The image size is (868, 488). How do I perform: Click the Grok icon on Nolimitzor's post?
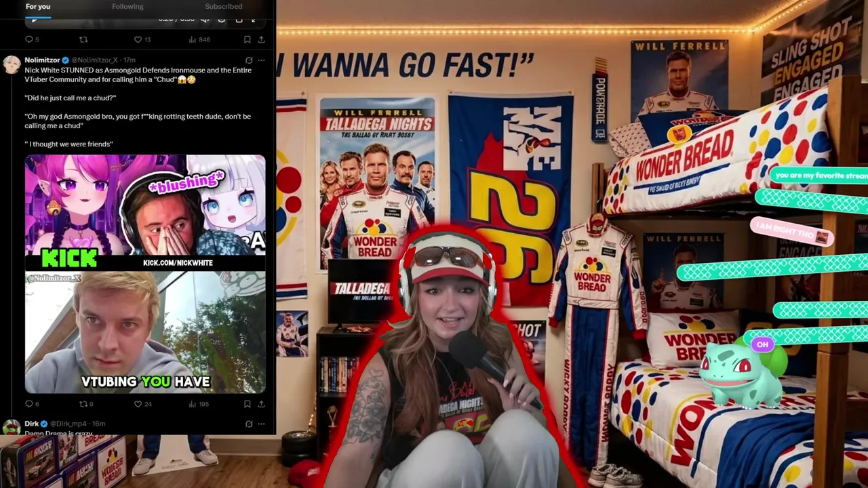[249, 60]
